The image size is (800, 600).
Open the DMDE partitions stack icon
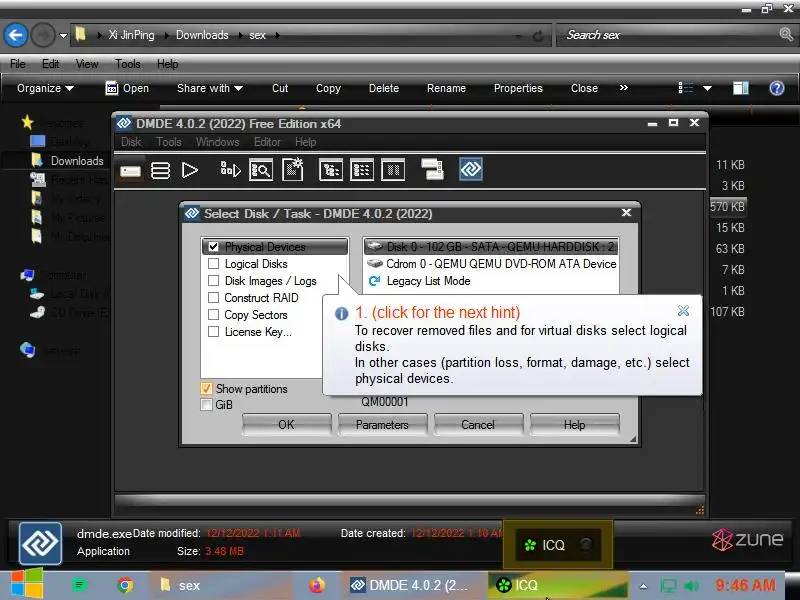click(160, 170)
